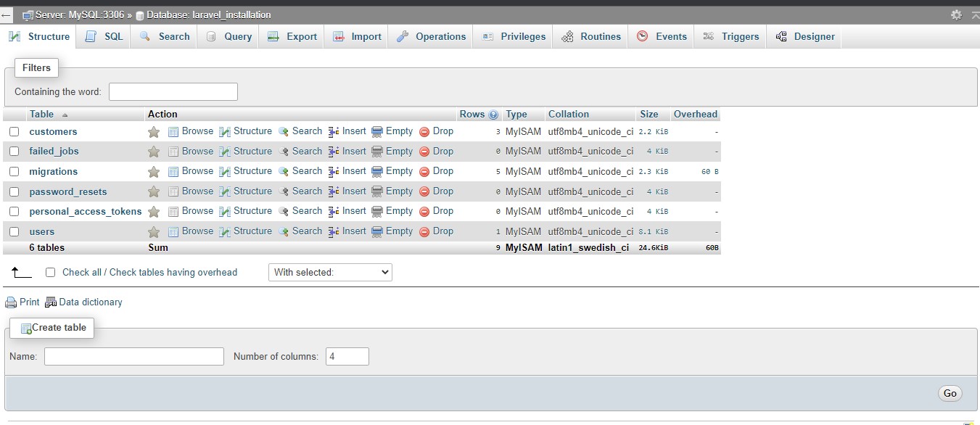Click the Browse icon for migrations
980x425 pixels.
pyautogui.click(x=173, y=172)
